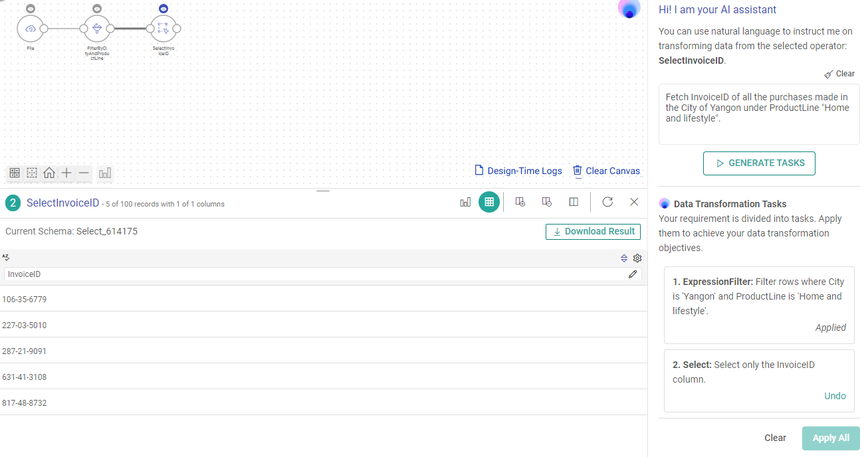Click the GENERATE TASKS button
The height and width of the screenshot is (457, 868).
coord(759,163)
